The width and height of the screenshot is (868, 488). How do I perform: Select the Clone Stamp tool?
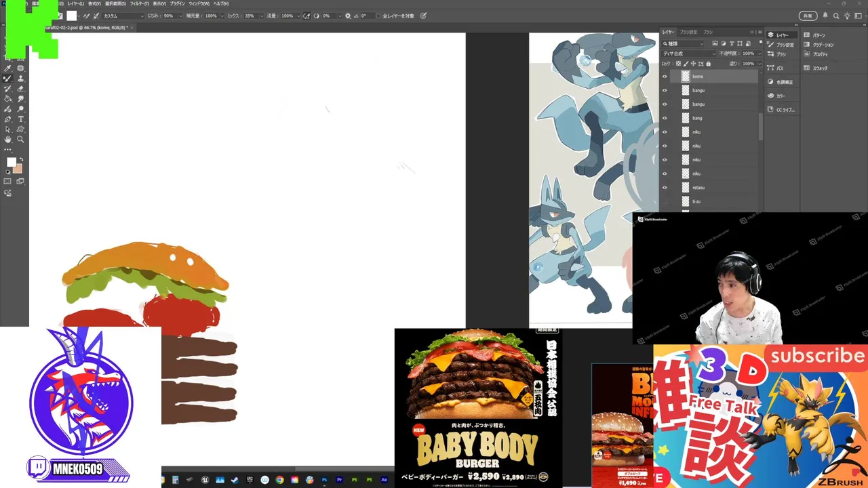click(20, 79)
